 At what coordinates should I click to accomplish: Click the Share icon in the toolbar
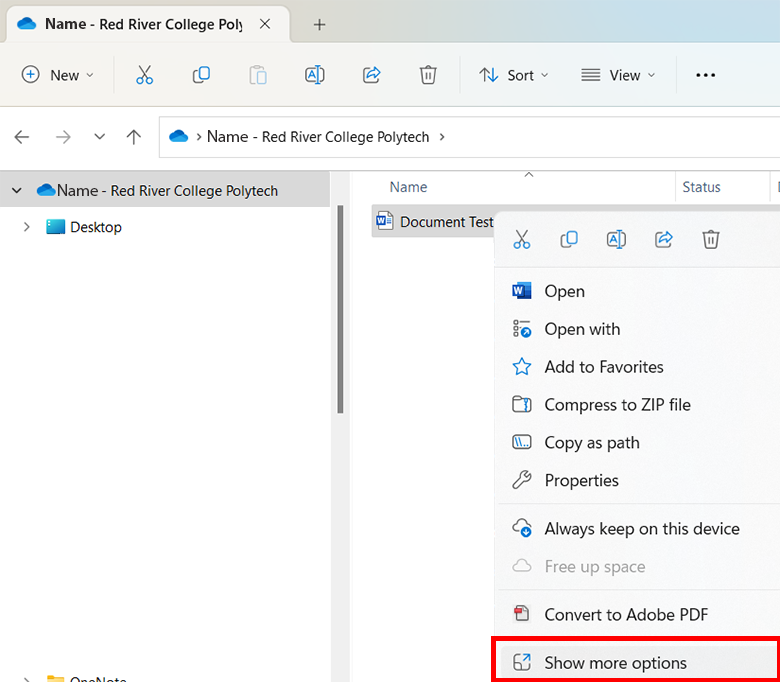tap(371, 75)
